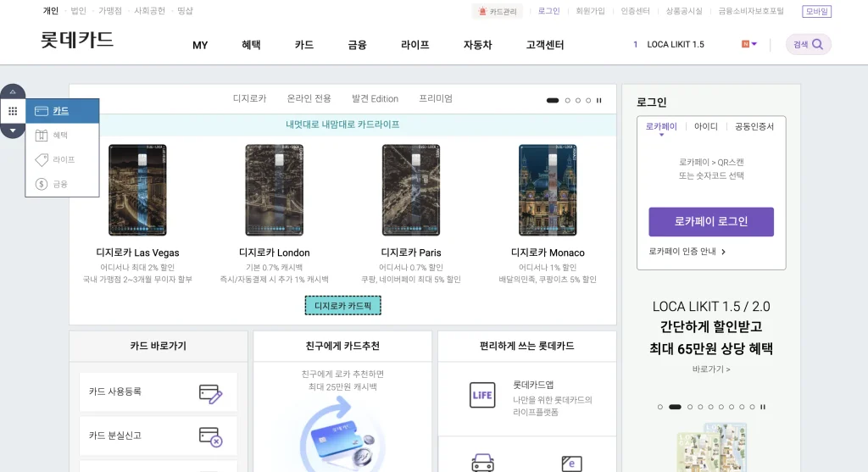Click the 롯데카드 logo
This screenshot has width=868, height=472.
pyautogui.click(x=77, y=40)
